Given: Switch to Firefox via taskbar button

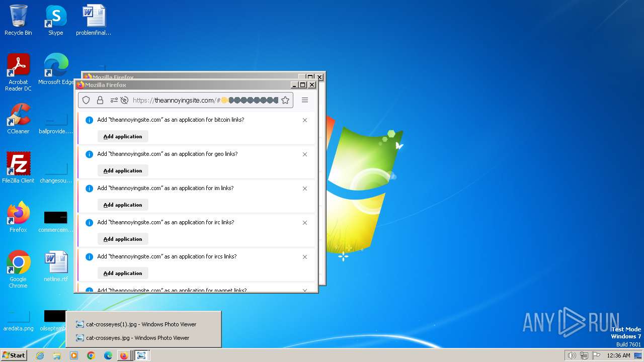Looking at the screenshot, I should tap(124, 355).
